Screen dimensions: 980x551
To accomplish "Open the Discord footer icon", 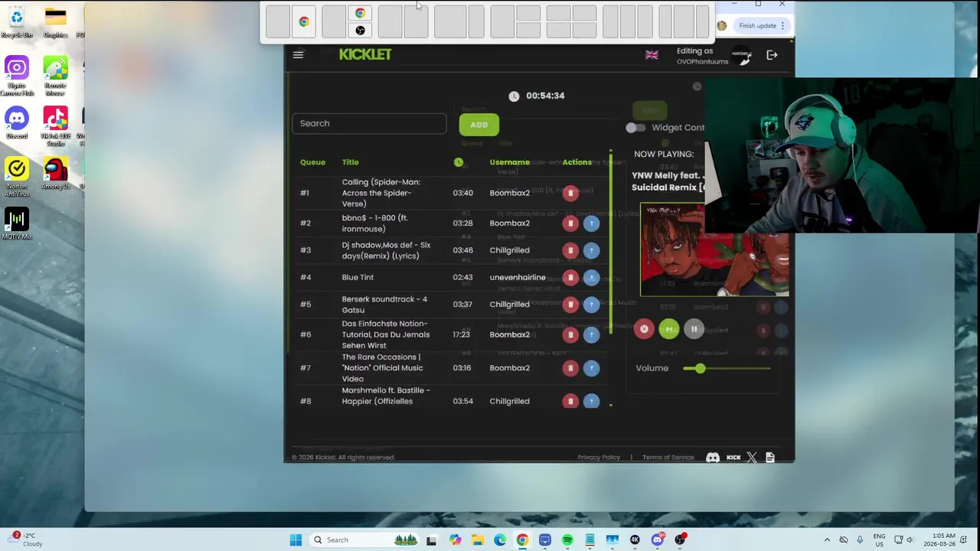I will tap(713, 458).
